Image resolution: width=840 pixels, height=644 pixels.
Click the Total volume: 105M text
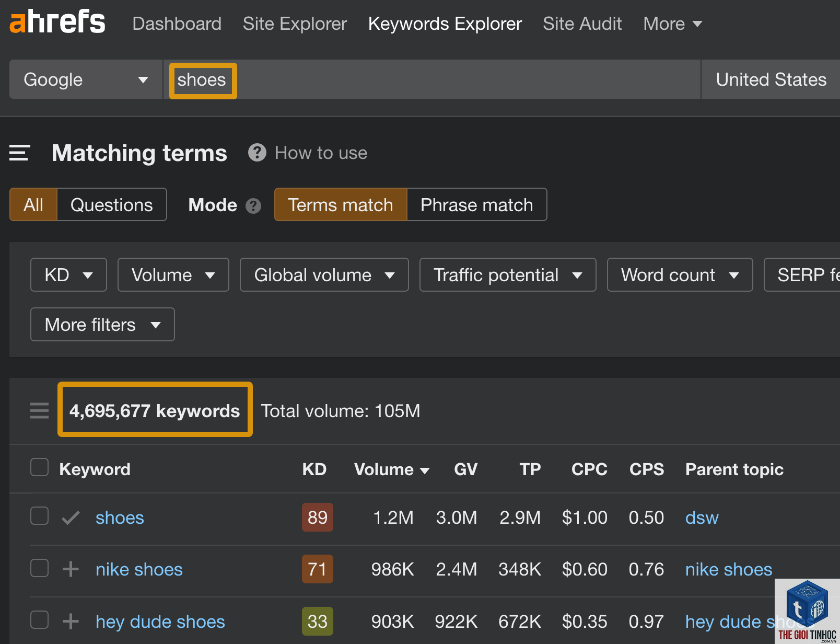(341, 411)
